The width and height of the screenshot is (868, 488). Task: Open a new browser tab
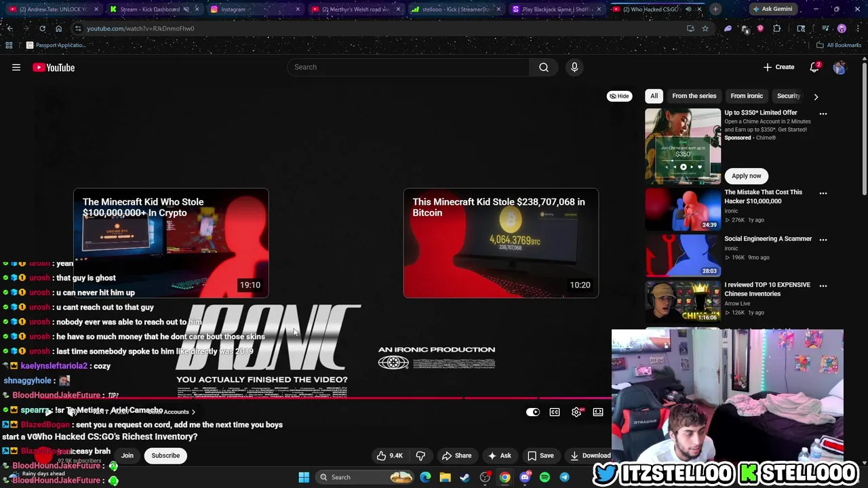coord(715,9)
